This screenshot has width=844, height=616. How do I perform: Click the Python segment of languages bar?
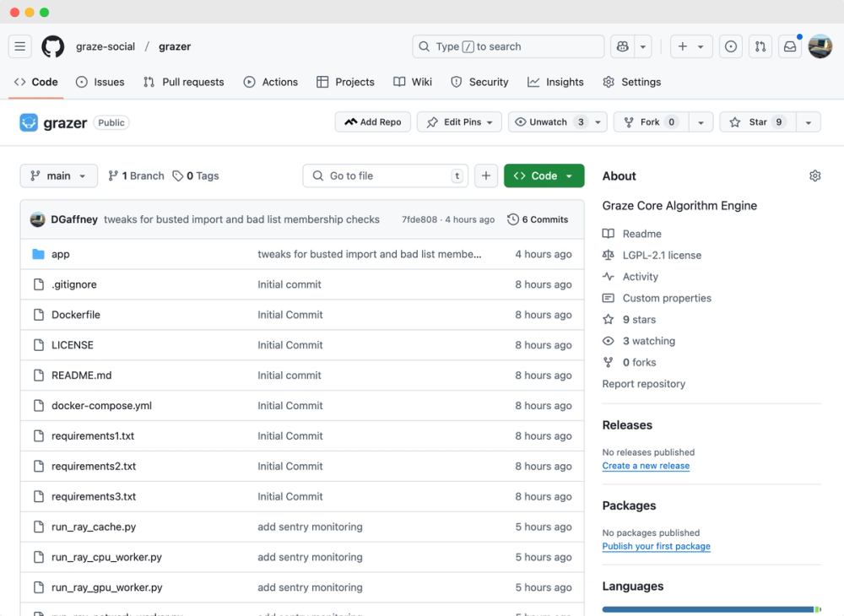pos(708,609)
